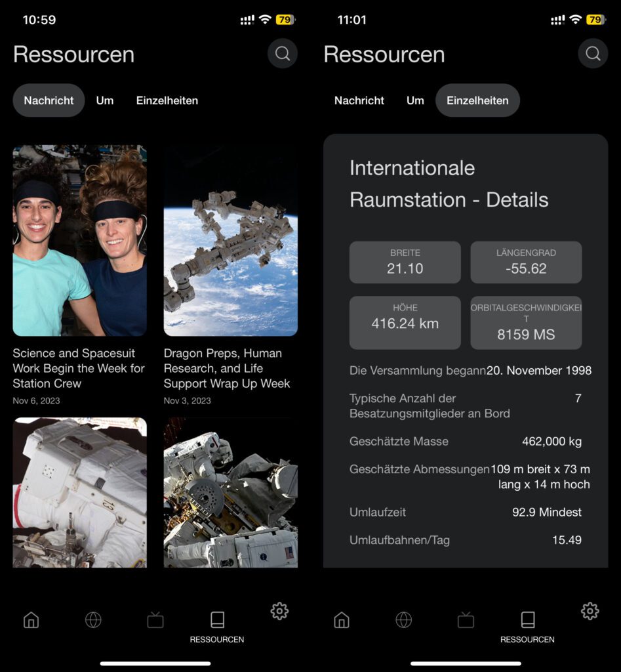Tap the globe icon in the right screen's bottom bar

(403, 619)
